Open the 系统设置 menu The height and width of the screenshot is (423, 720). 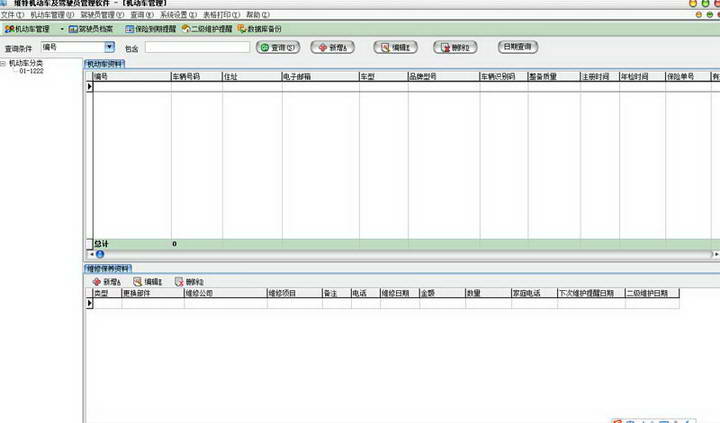pyautogui.click(x=178, y=15)
